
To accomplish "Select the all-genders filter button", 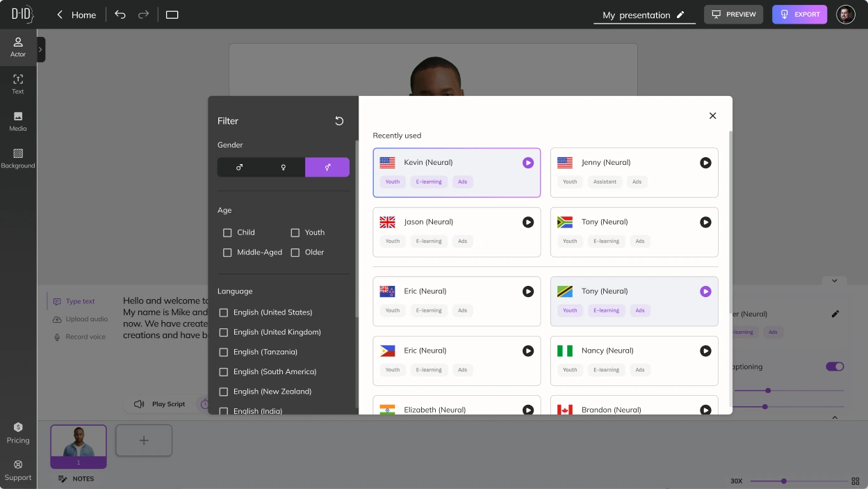I will pyautogui.click(x=327, y=167).
